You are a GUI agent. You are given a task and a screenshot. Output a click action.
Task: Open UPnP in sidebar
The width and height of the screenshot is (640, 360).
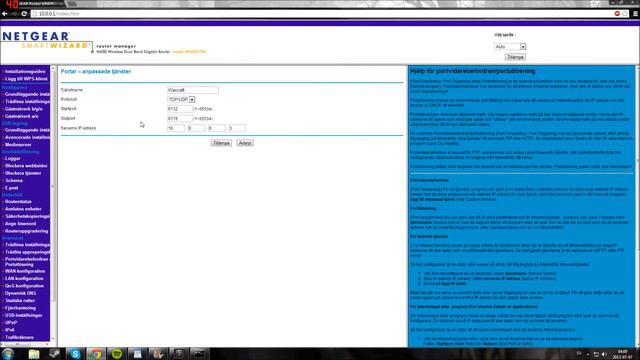(11, 322)
